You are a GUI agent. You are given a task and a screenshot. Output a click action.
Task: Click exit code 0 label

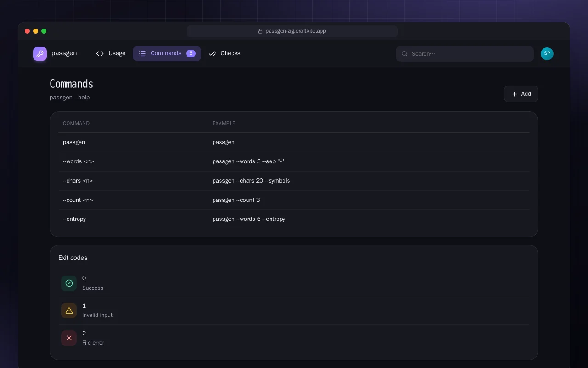[84, 278]
